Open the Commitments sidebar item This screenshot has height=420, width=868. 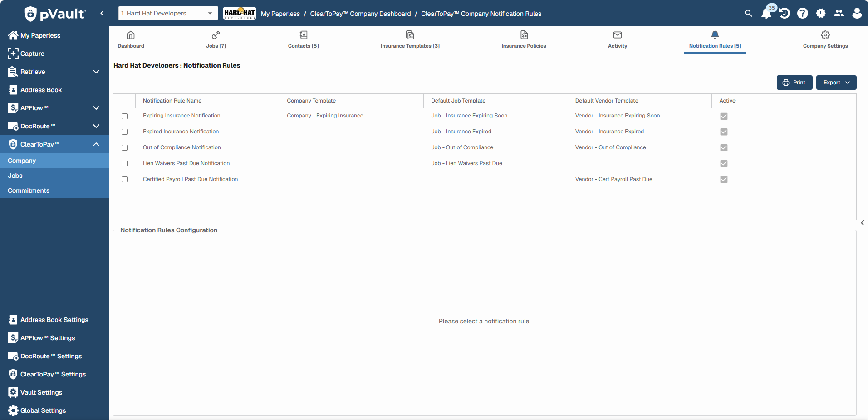click(x=54, y=190)
